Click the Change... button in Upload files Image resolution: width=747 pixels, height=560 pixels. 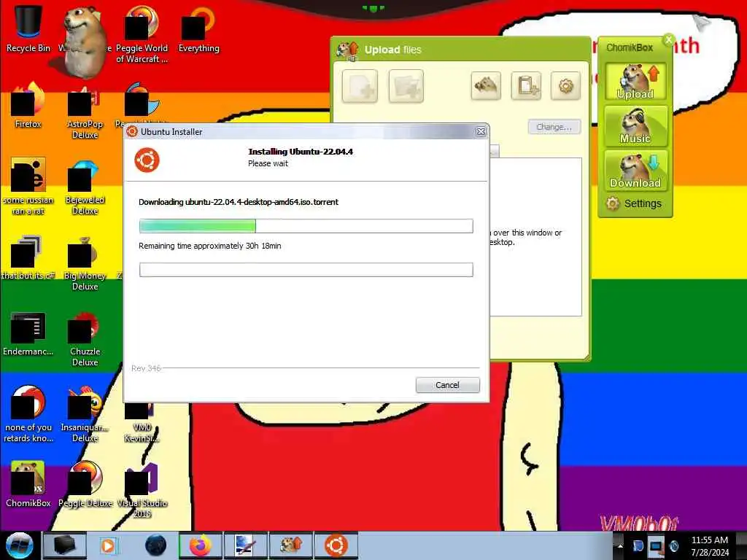point(554,127)
